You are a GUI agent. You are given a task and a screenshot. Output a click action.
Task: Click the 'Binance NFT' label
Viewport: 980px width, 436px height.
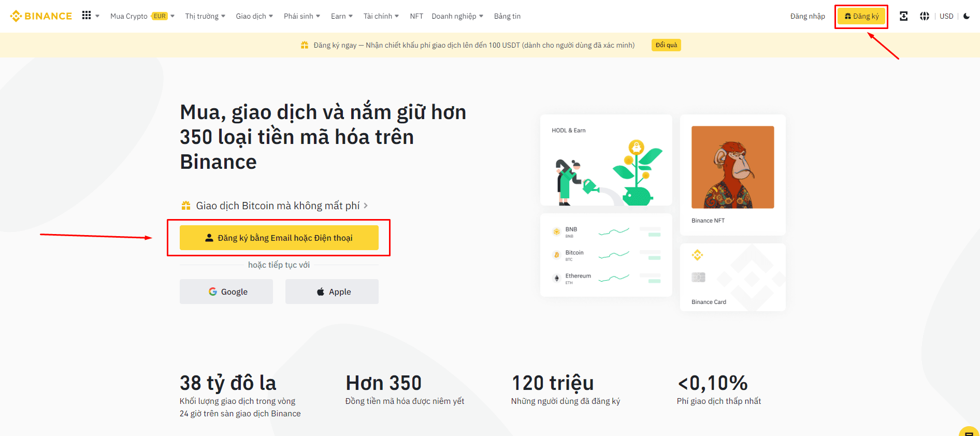[x=708, y=221]
